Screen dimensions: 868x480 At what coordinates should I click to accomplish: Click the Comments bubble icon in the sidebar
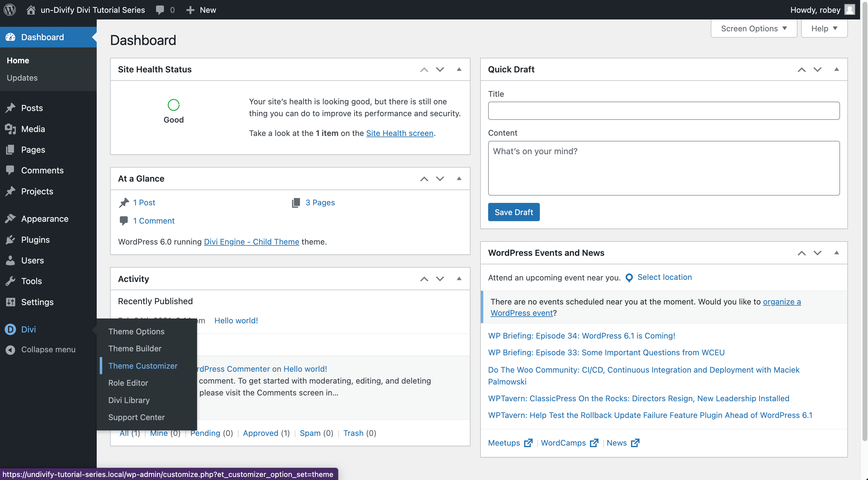click(x=10, y=170)
